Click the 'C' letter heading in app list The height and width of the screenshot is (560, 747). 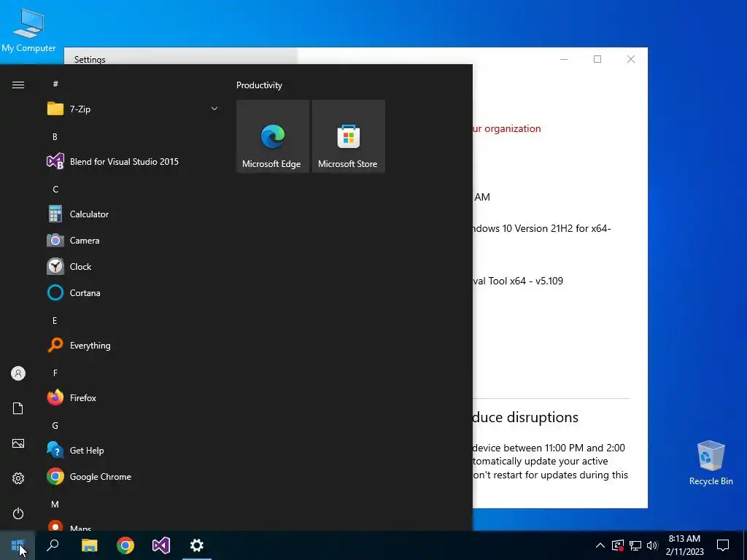55,190
